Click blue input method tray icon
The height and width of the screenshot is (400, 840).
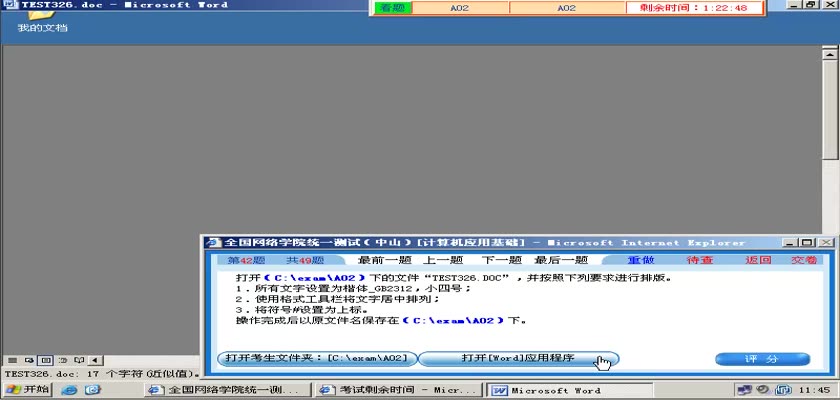pos(784,390)
